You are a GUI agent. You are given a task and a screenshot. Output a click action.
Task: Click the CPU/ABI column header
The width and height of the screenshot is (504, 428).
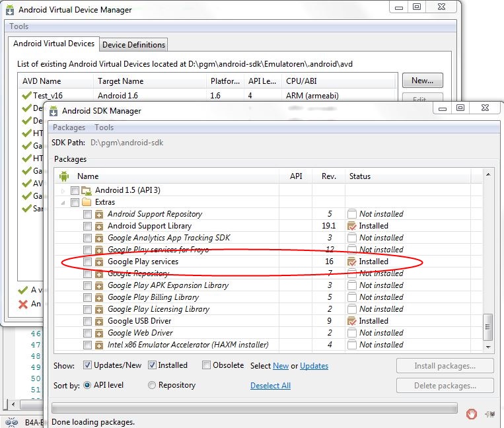coord(339,81)
